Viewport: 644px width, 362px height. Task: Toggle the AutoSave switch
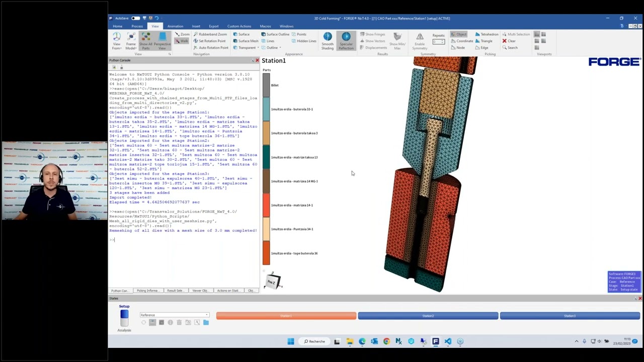tap(135, 18)
